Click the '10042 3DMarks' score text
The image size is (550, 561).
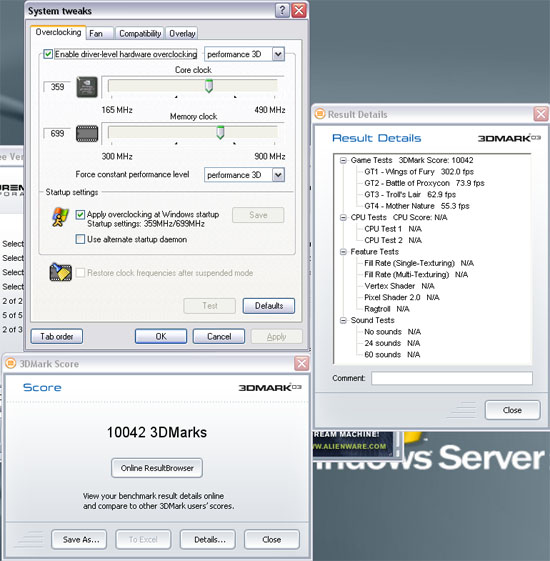point(157,432)
